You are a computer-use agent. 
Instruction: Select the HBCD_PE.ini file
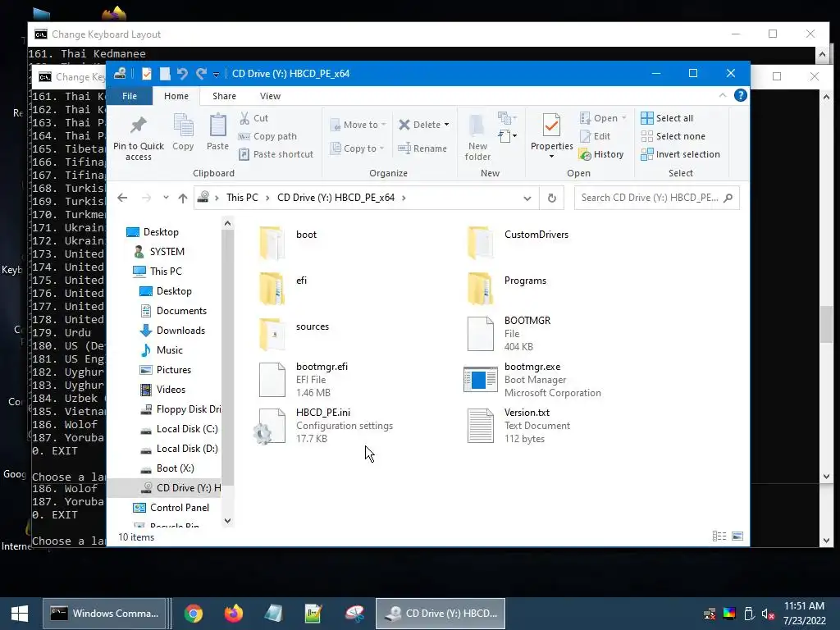pos(324,426)
